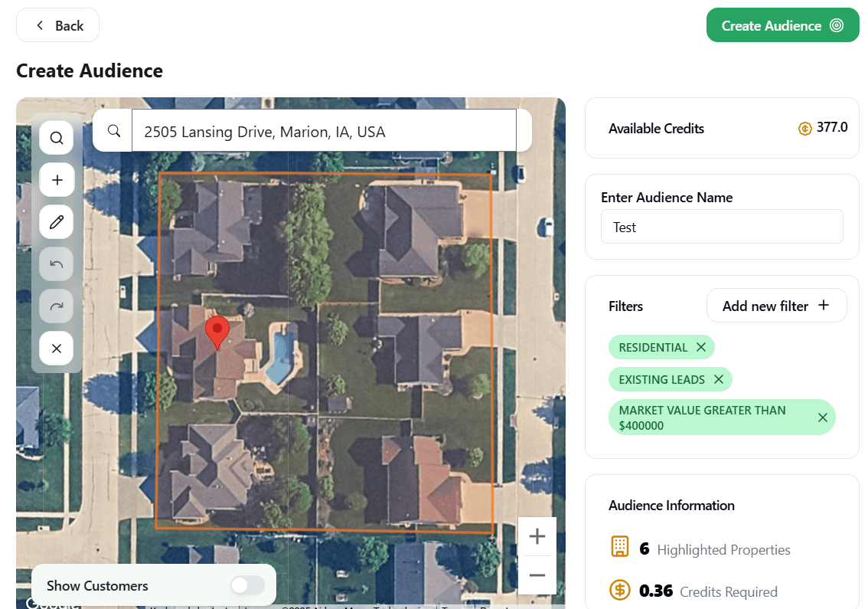The image size is (868, 609).
Task: Zoom out on the map
Action: [537, 575]
